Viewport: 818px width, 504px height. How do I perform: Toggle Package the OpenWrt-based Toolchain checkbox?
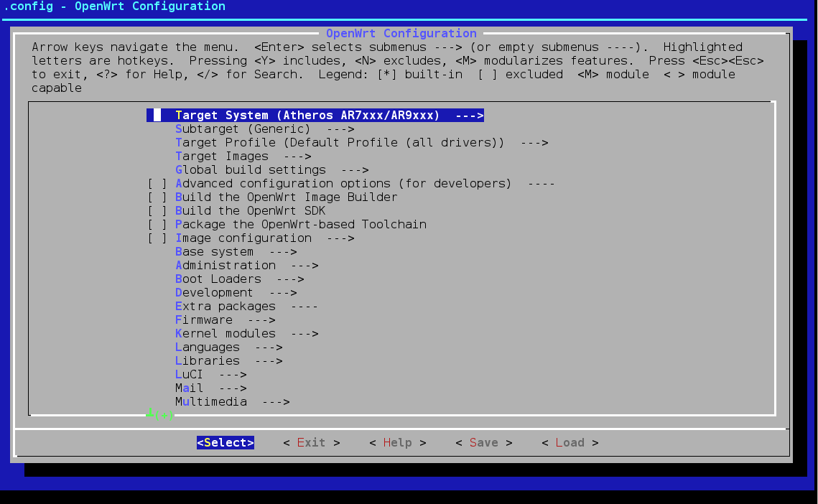coord(157,225)
